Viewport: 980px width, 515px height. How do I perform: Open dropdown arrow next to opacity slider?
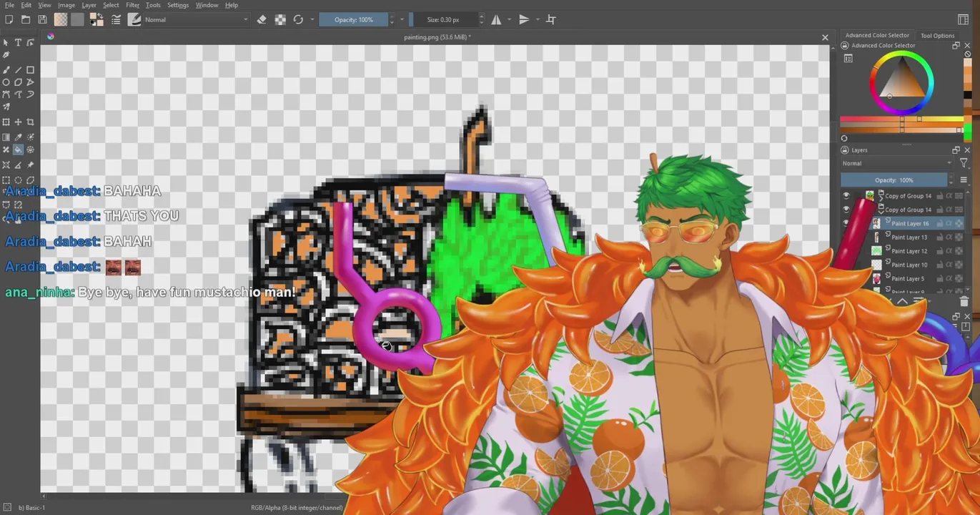(x=402, y=19)
